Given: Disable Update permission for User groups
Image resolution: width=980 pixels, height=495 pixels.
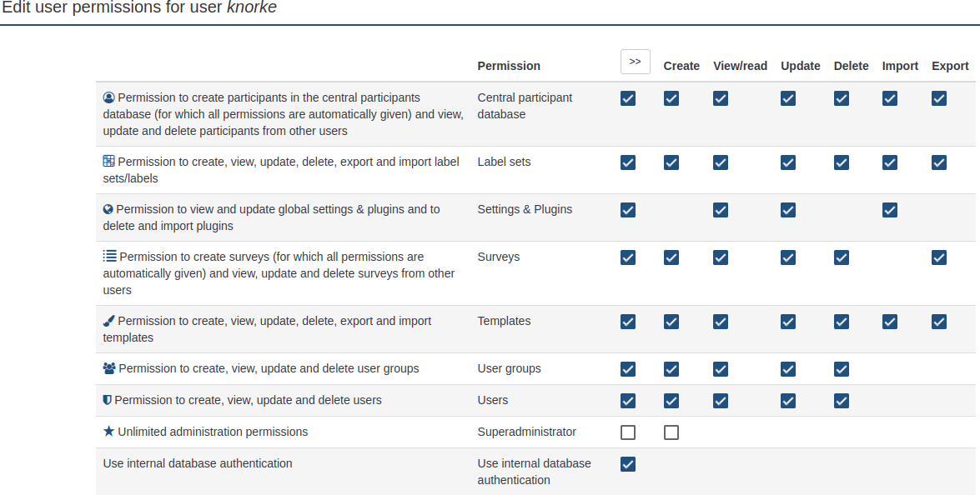Looking at the screenshot, I should click(788, 369).
